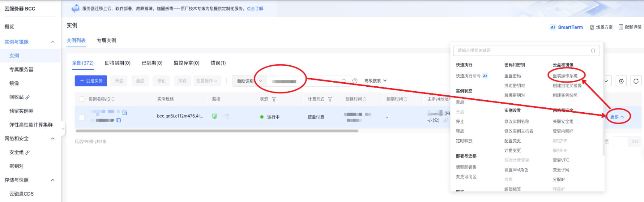Image resolution: width=644 pixels, height=202 pixels.
Task: Open the green monitoring chart icon
Action: click(214, 116)
